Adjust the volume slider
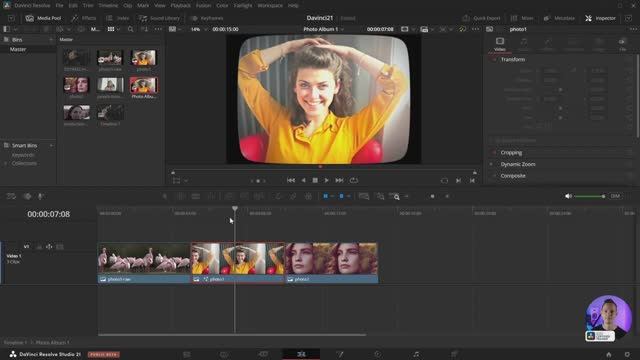 point(589,196)
